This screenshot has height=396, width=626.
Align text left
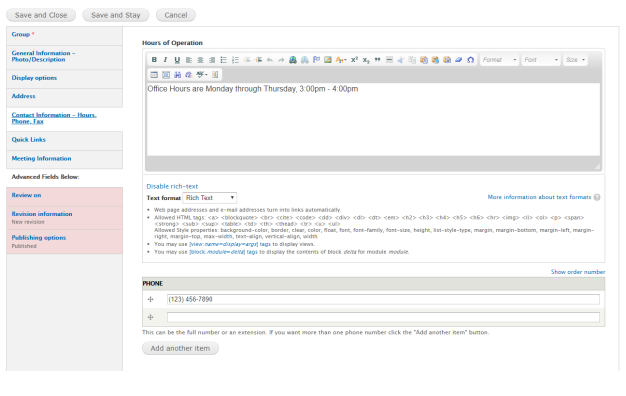tap(188, 60)
